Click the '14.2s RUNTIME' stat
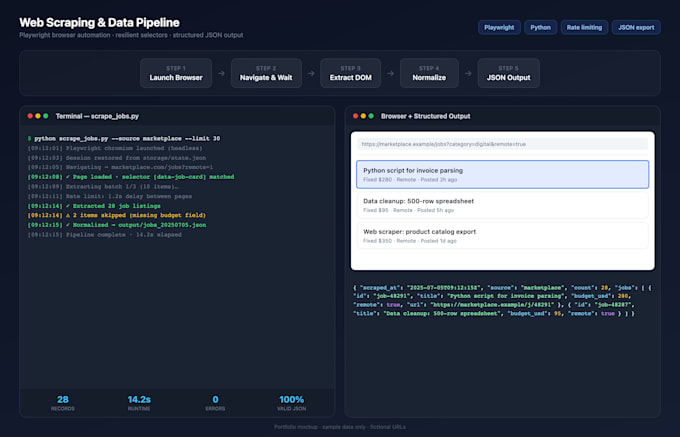The width and height of the screenshot is (680, 437). coord(139,403)
